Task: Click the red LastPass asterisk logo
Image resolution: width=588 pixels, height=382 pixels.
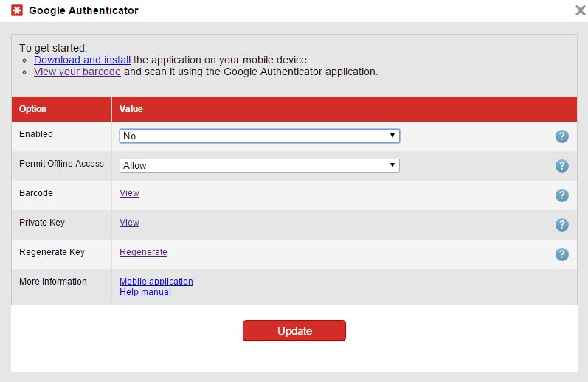Action: click(17, 10)
